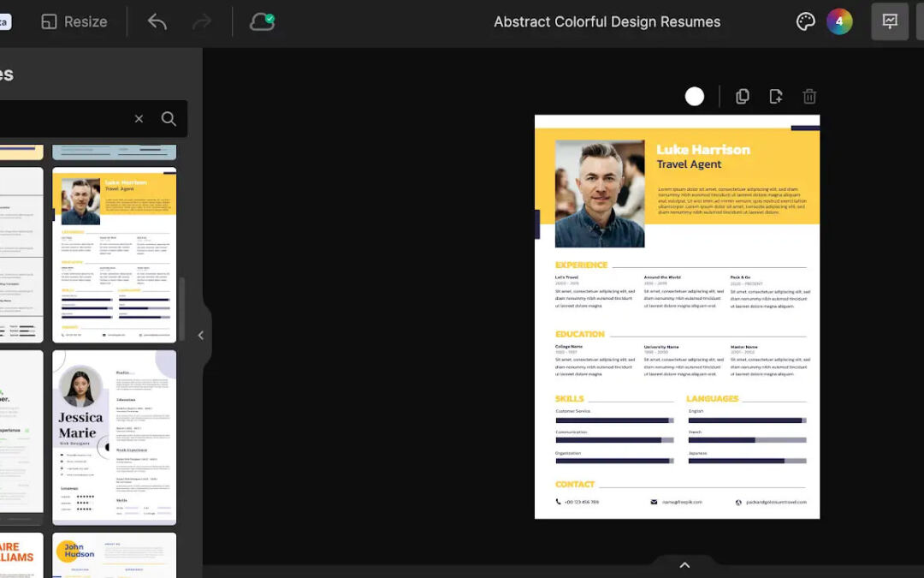
Task: Undo the last action
Action: (x=157, y=22)
